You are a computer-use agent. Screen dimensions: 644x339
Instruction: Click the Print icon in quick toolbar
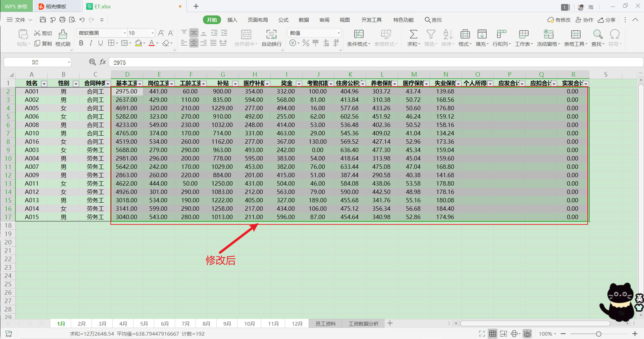pos(62,20)
